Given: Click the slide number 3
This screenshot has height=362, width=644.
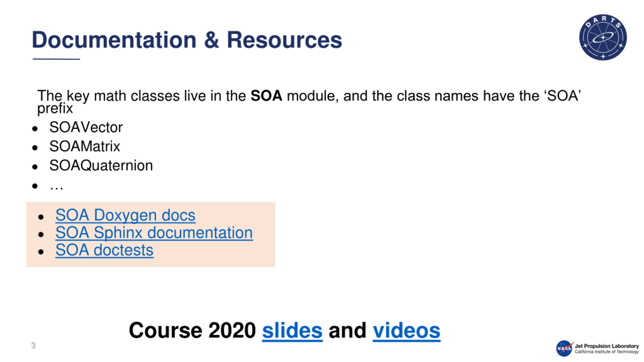Looking at the screenshot, I should click(33, 345).
